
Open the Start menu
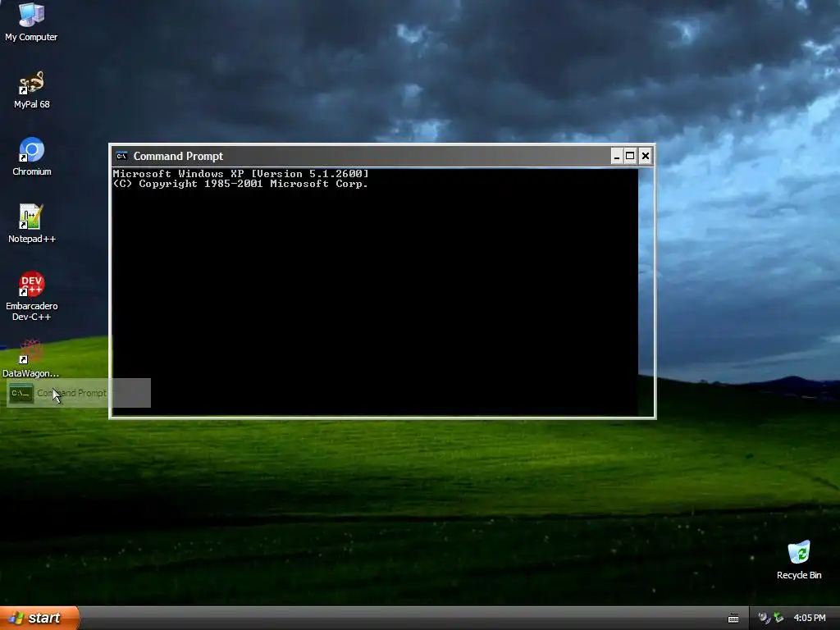pyautogui.click(x=39, y=618)
